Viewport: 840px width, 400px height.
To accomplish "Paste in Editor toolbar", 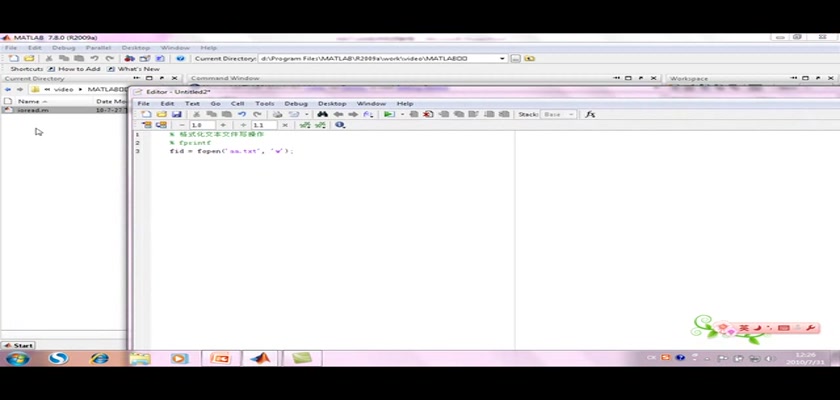I will point(227,114).
